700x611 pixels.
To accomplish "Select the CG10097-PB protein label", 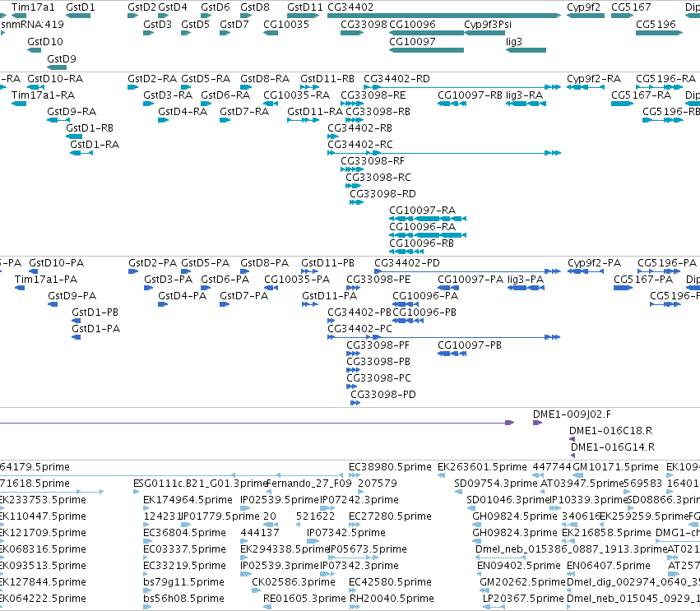I will [470, 345].
